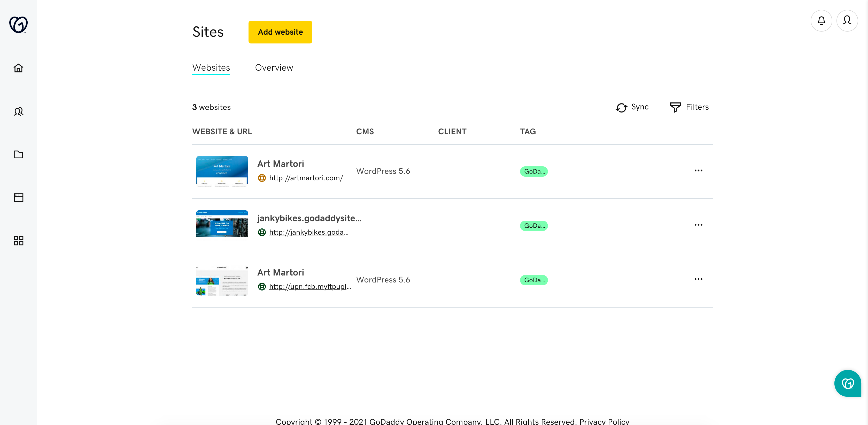
Task: Click the three-dot menu for second Art Martori
Action: [x=699, y=279]
